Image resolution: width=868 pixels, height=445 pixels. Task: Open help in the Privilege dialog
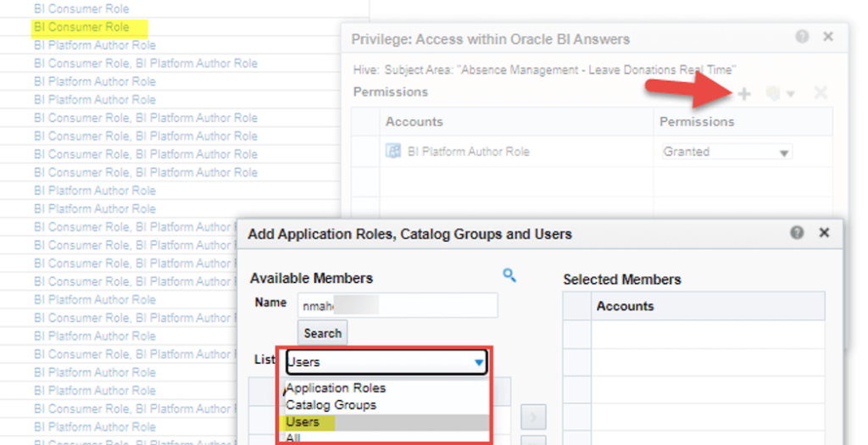802,36
